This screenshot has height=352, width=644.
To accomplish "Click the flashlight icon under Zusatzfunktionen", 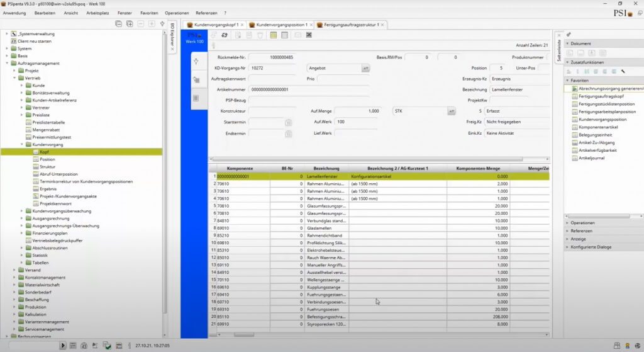I will 623,71.
